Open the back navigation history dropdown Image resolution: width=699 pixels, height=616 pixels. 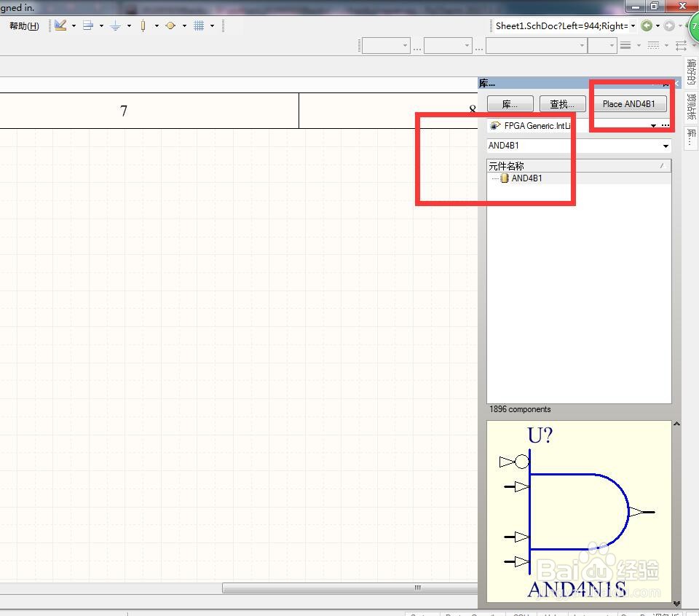pyautogui.click(x=658, y=26)
